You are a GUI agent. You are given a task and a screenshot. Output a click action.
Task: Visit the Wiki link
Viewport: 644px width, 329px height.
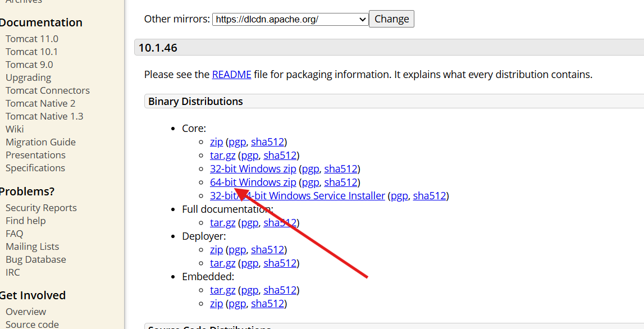coord(15,129)
